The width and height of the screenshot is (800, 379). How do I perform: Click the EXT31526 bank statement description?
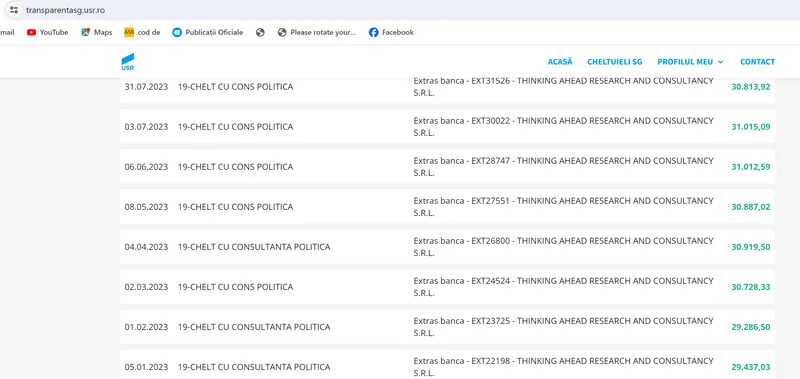(x=563, y=87)
